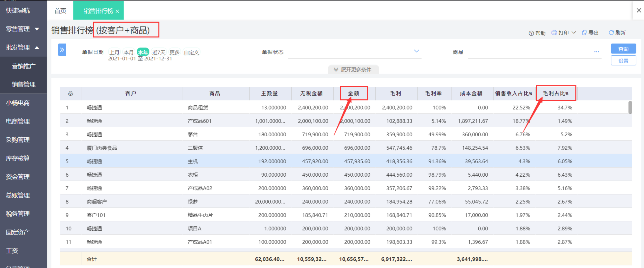This screenshot has width=644, height=268.
Task: Click the double-arrow filter panel expand icon
Action: tap(62, 50)
